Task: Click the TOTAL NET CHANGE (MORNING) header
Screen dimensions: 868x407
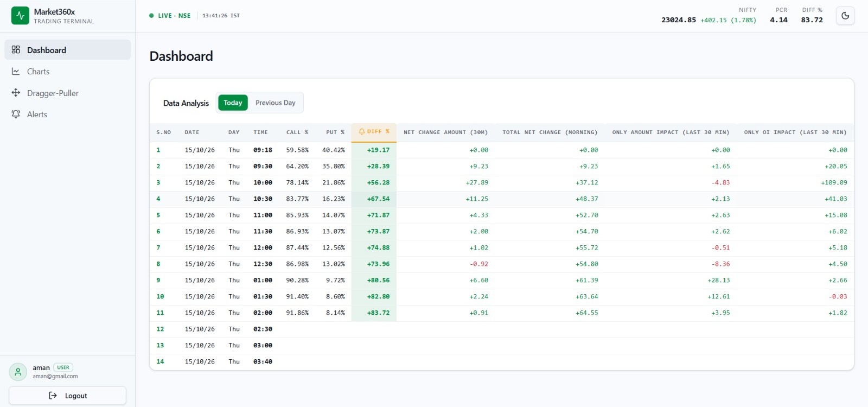Action: [550, 132]
